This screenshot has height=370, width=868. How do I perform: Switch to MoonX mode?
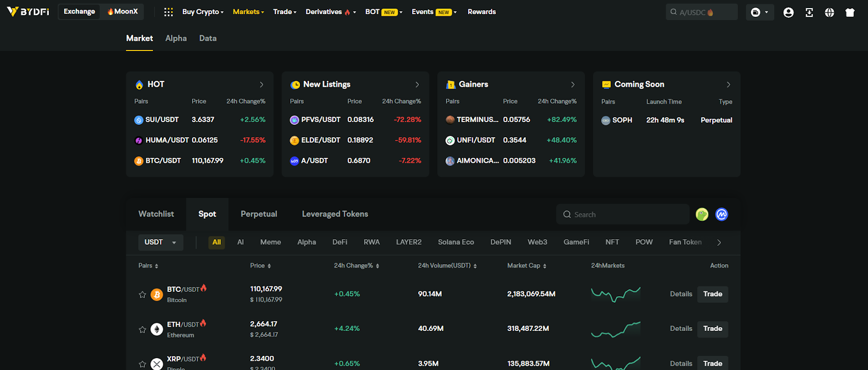(x=123, y=11)
